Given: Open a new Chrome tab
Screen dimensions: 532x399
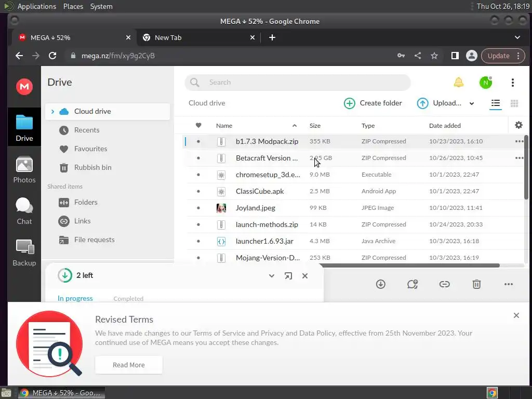Looking at the screenshot, I should [272, 37].
